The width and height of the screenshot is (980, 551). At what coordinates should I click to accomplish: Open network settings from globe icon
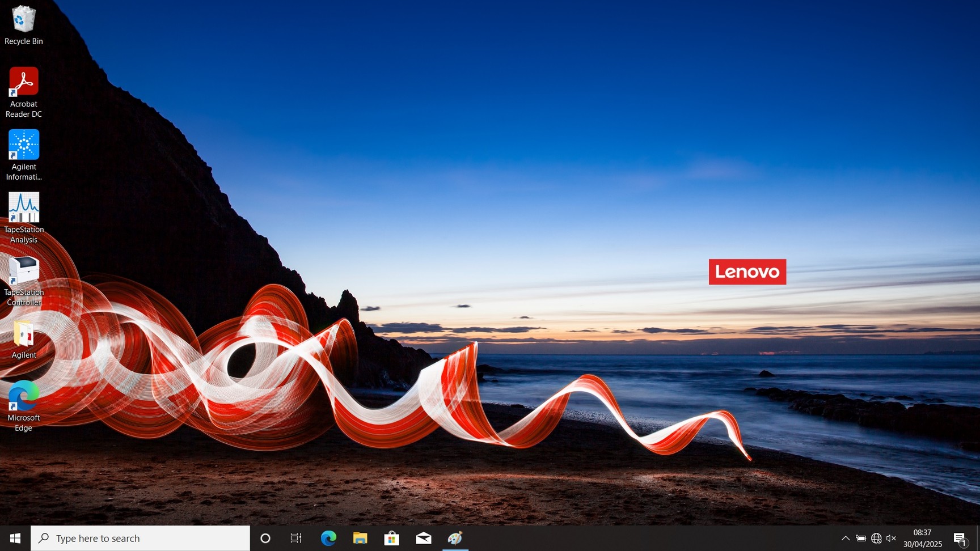pyautogui.click(x=876, y=538)
